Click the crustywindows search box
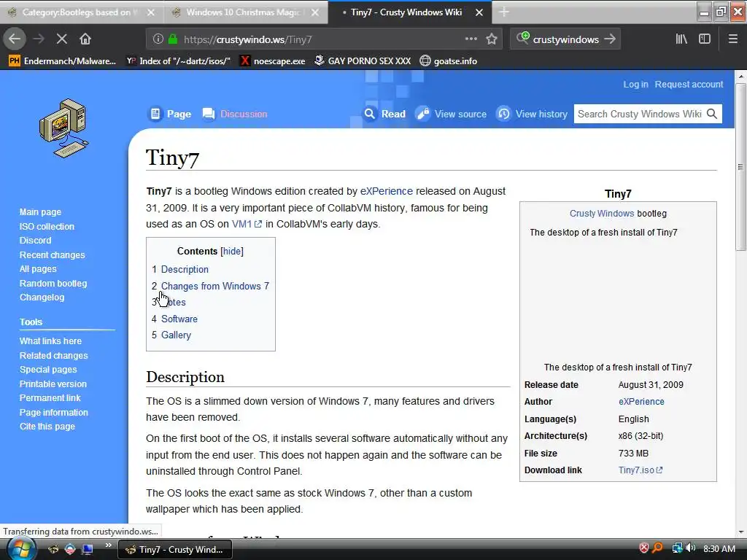 coord(566,39)
